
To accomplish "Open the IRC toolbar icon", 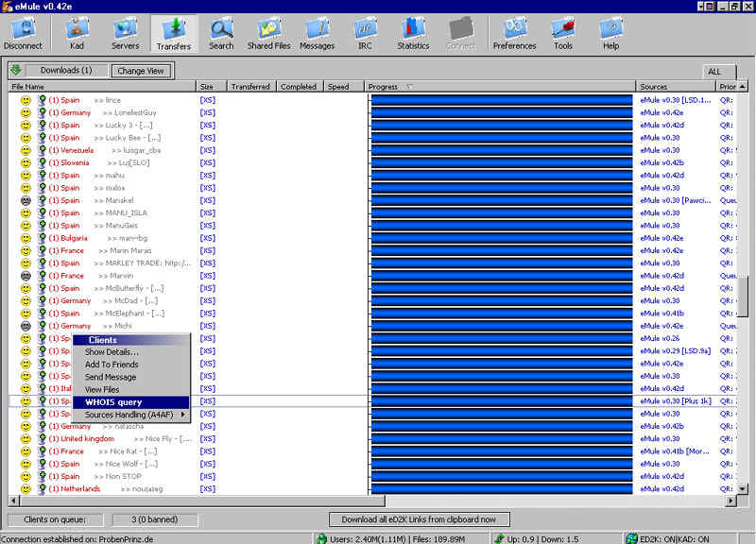I will (365, 33).
